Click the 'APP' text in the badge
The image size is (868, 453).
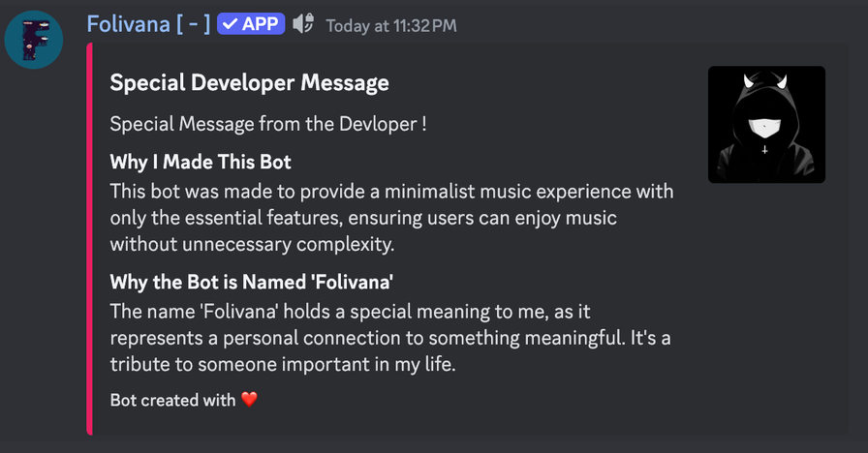(x=260, y=24)
